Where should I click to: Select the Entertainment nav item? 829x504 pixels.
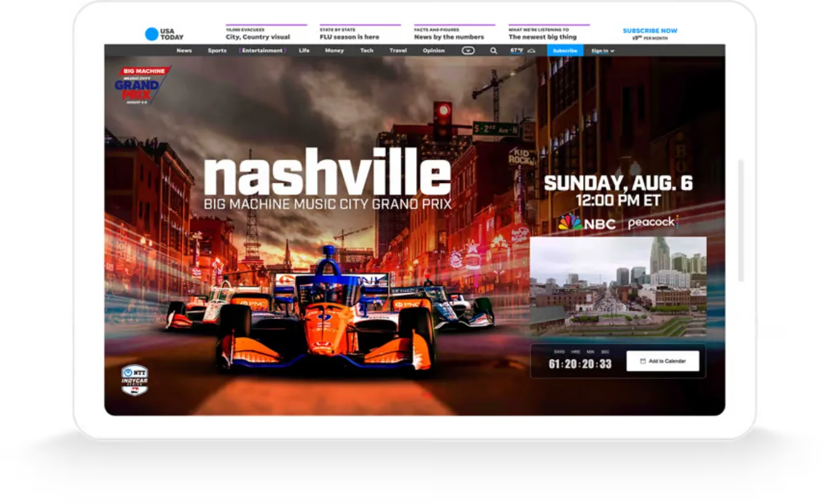262,50
